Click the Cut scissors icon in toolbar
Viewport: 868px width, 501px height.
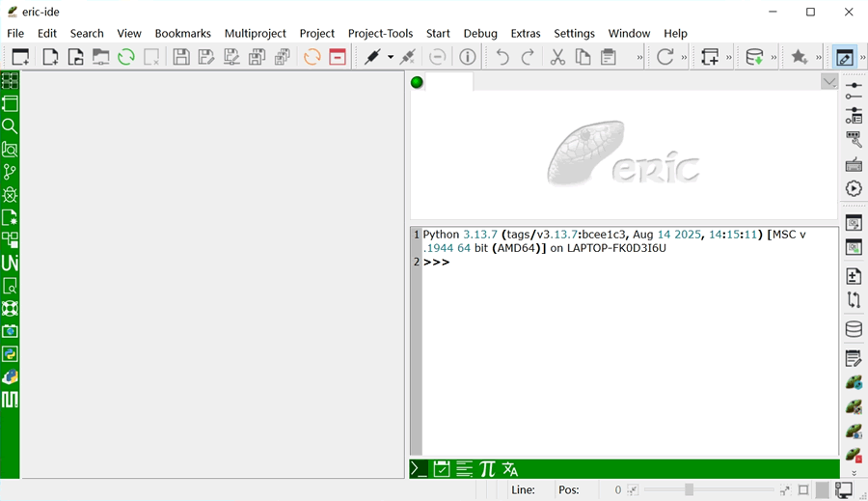click(557, 57)
